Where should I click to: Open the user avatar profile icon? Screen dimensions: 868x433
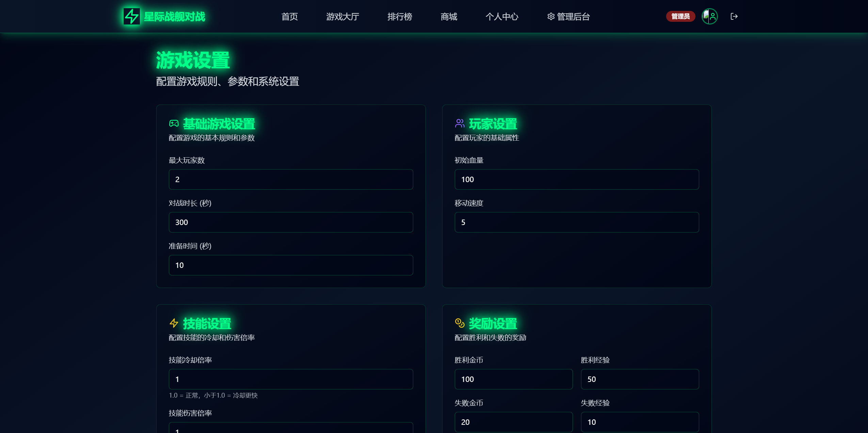click(710, 16)
